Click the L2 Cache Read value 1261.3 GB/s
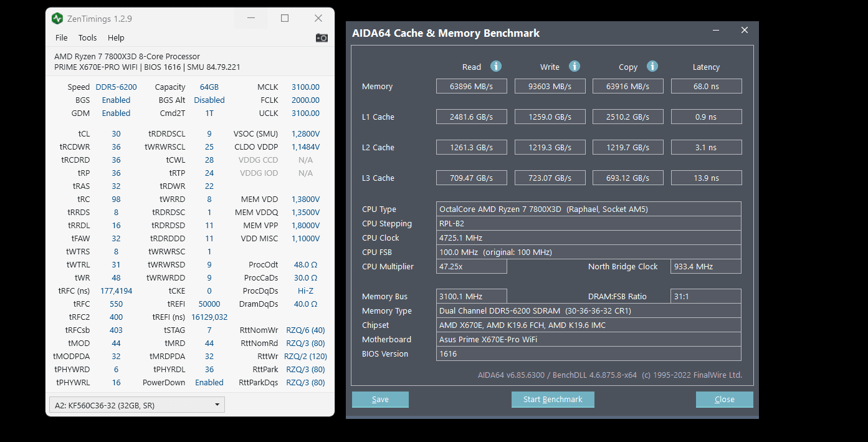Viewport: 868px width, 442px height. [x=472, y=147]
